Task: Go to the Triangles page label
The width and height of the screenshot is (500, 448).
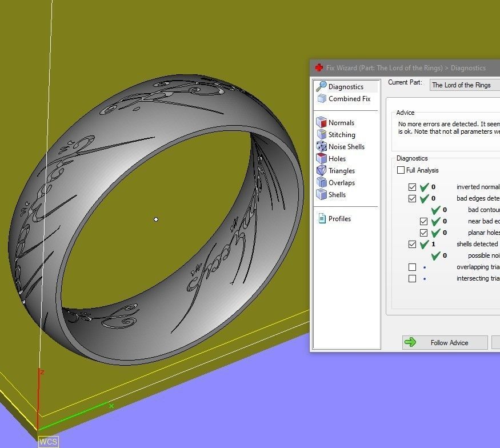Action: tap(342, 171)
